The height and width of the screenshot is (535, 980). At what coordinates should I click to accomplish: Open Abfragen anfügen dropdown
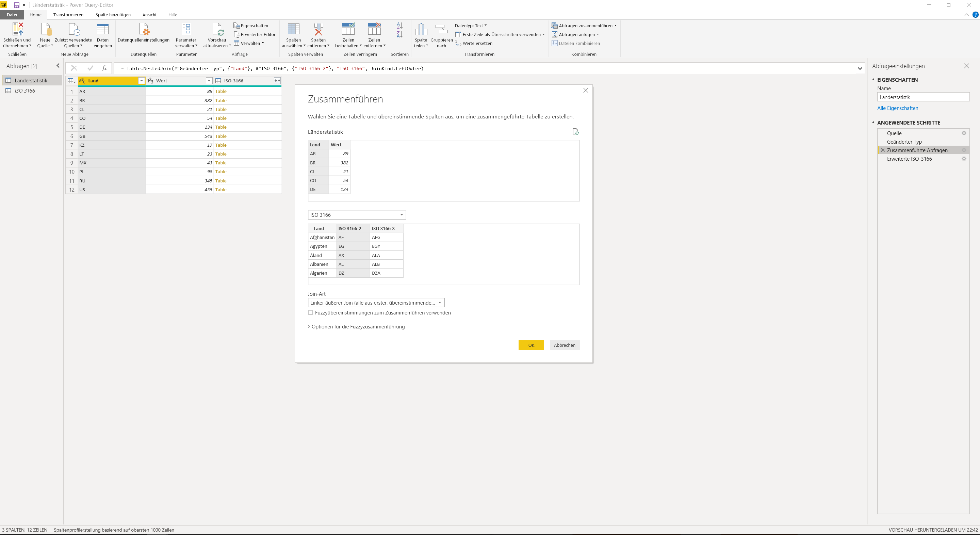[575, 34]
